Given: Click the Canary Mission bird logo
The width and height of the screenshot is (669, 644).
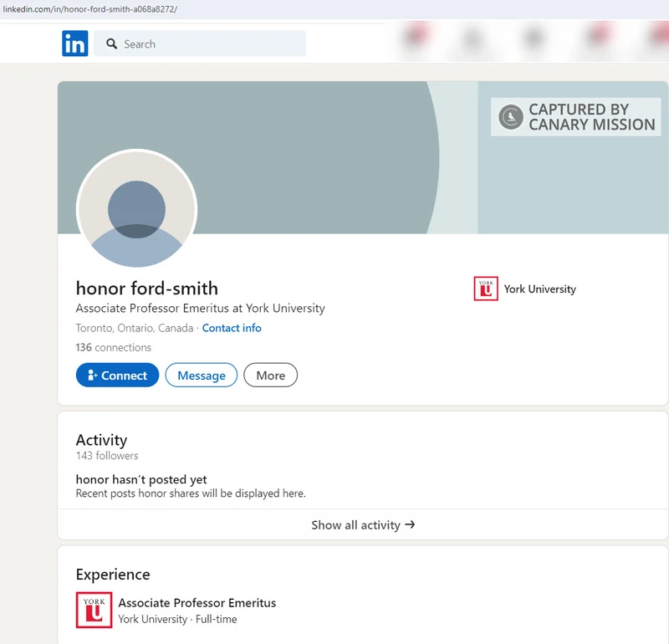Looking at the screenshot, I should 510,117.
